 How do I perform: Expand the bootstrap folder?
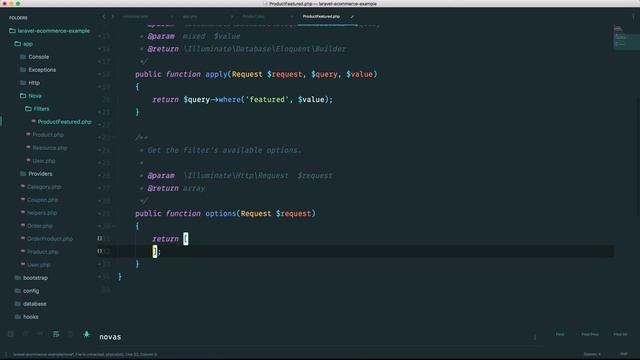(31, 278)
